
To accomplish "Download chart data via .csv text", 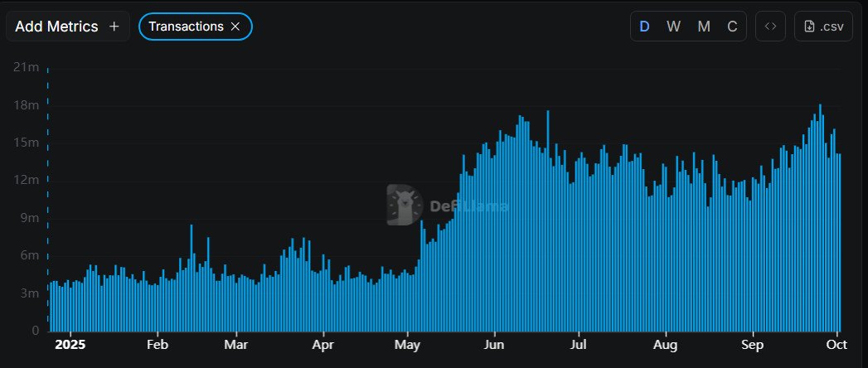I will pyautogui.click(x=832, y=27).
